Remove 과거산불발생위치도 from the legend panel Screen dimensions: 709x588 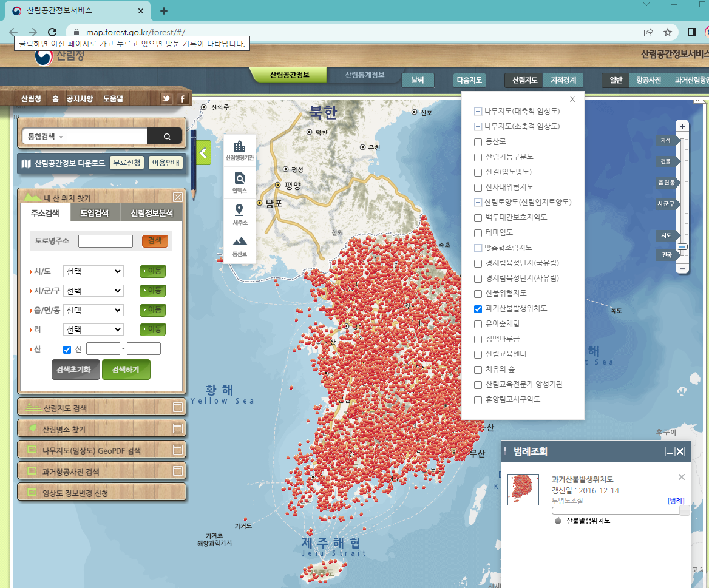pos(682,477)
